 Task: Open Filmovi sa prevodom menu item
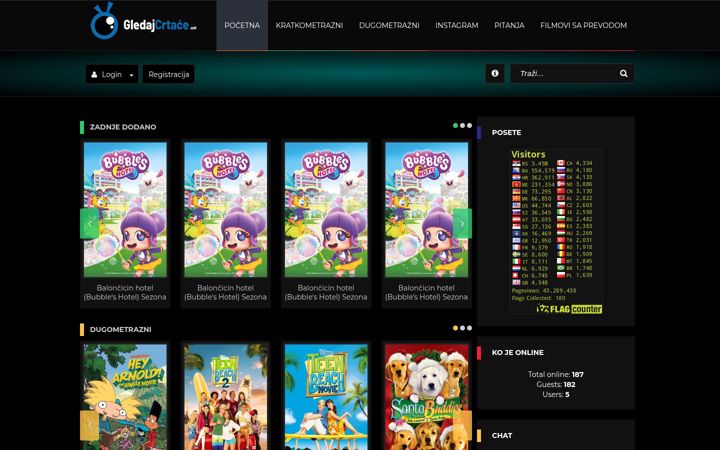(583, 25)
